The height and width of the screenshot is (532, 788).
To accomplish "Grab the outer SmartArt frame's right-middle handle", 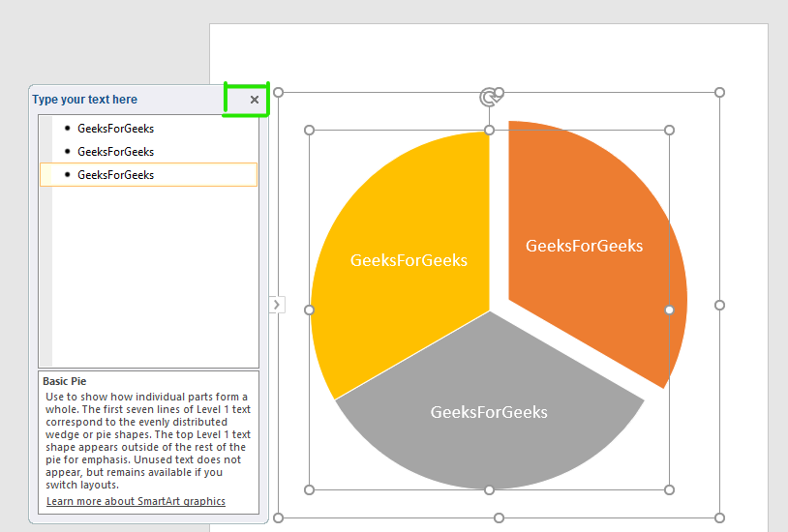I will point(719,305).
